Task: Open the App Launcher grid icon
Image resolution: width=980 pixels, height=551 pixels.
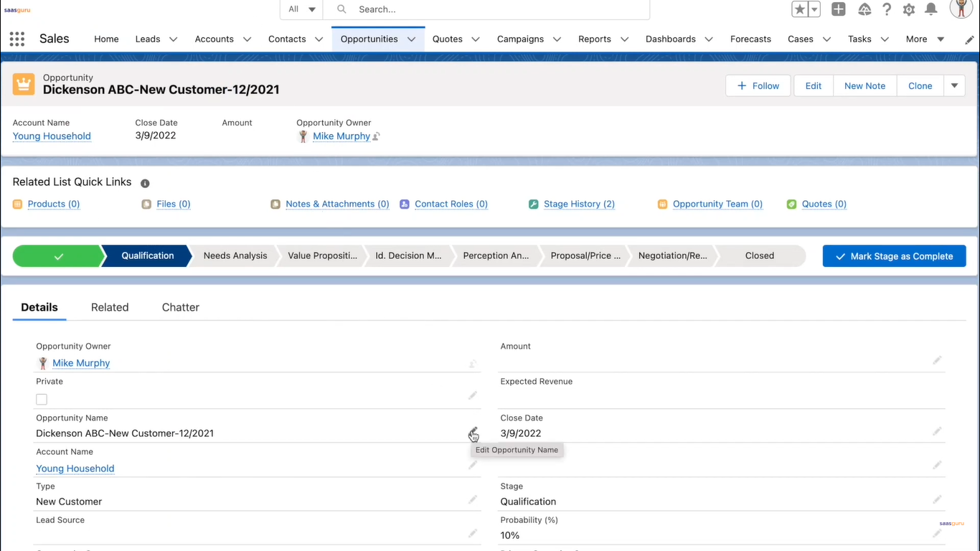Action: click(17, 39)
